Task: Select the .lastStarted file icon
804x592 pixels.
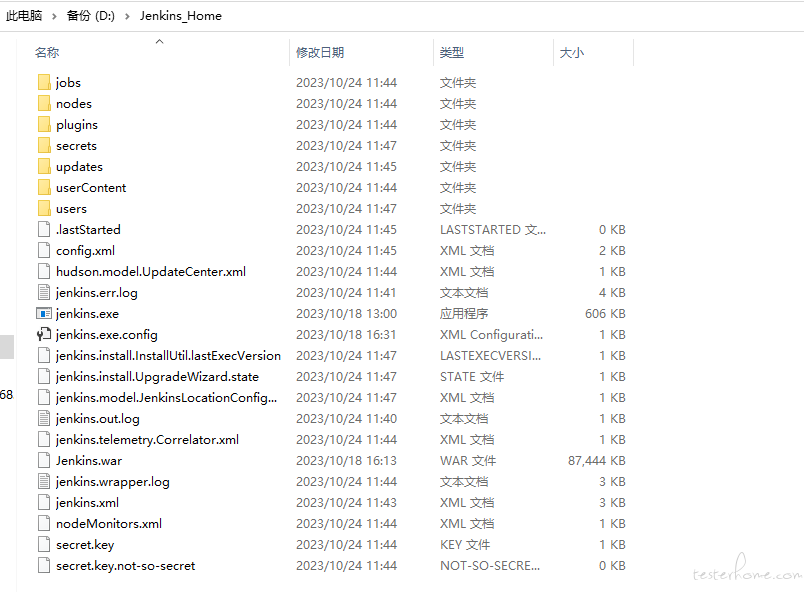Action: click(44, 230)
